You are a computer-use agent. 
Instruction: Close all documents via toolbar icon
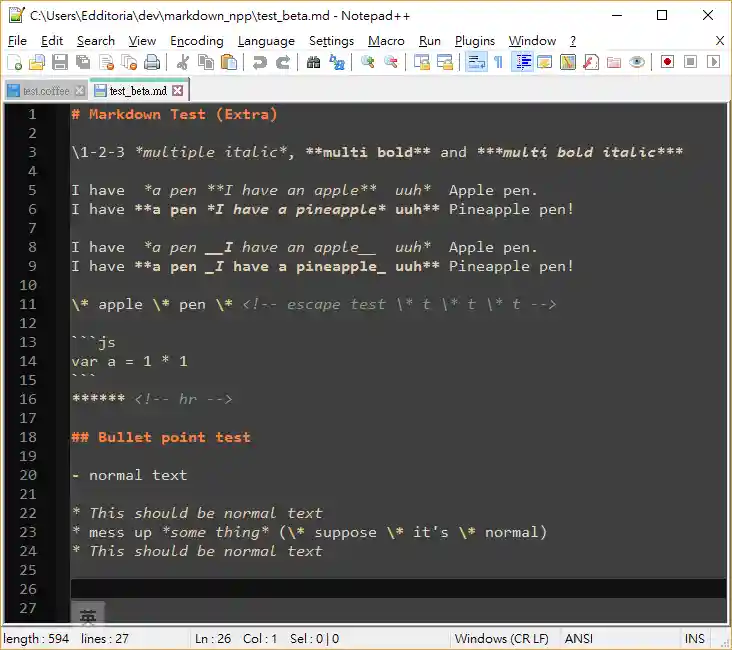[x=129, y=62]
